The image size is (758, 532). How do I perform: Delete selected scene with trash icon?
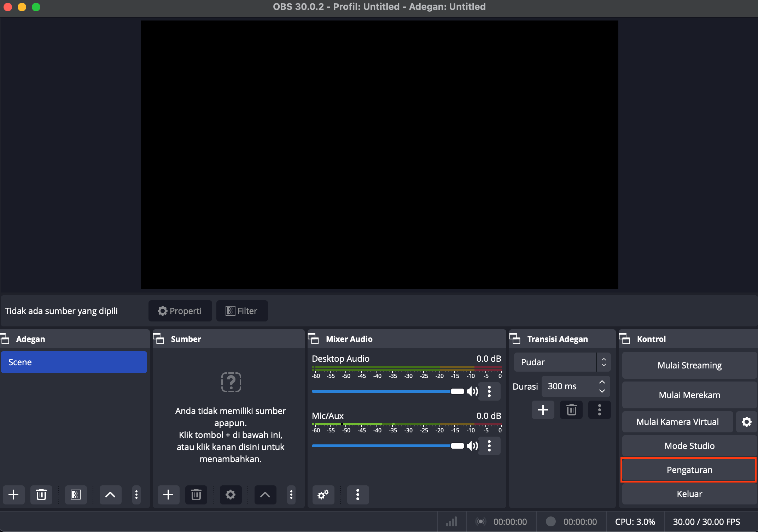point(41,495)
